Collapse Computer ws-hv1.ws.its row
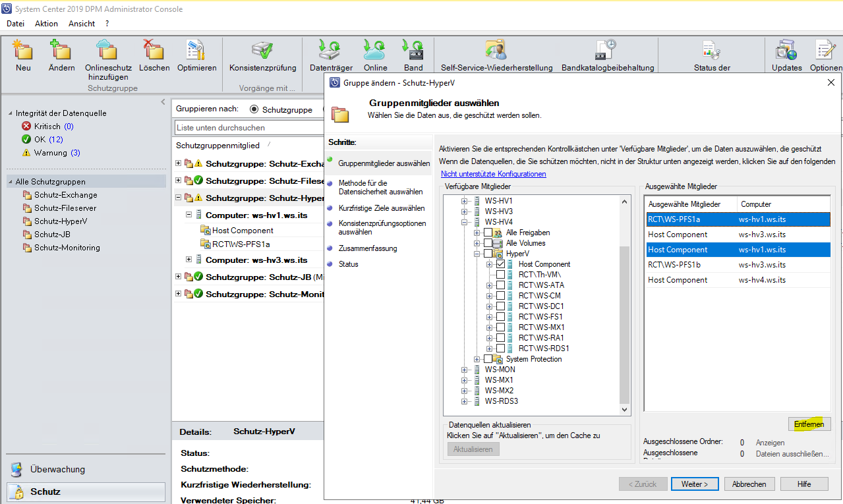 [x=189, y=215]
